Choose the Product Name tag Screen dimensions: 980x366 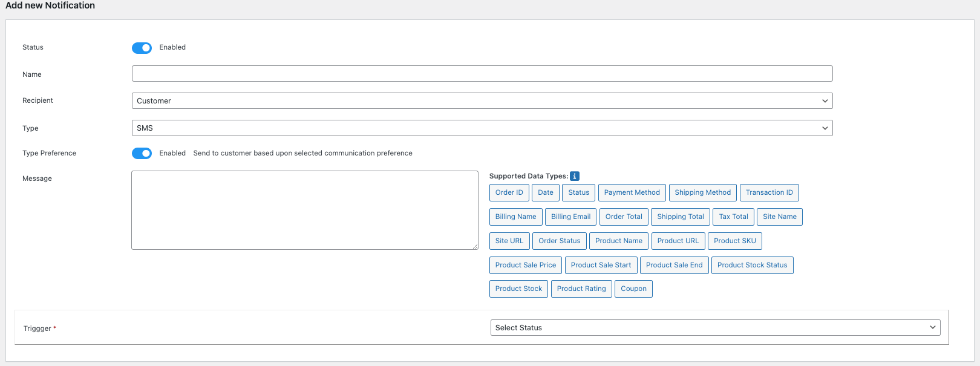tap(619, 241)
